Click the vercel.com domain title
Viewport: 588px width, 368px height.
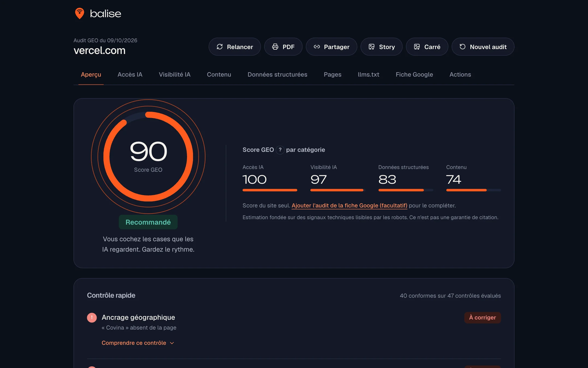[x=99, y=50]
